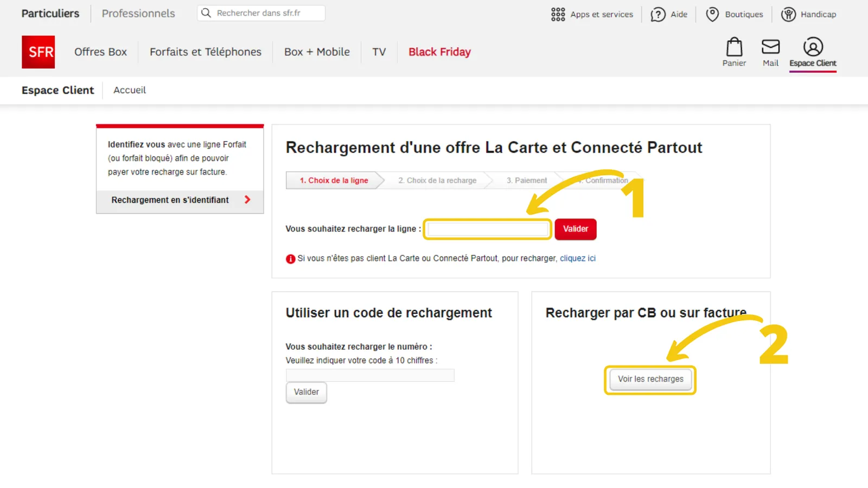868x488 pixels.
Task: Click the Voir les recharges button
Action: 650,379
